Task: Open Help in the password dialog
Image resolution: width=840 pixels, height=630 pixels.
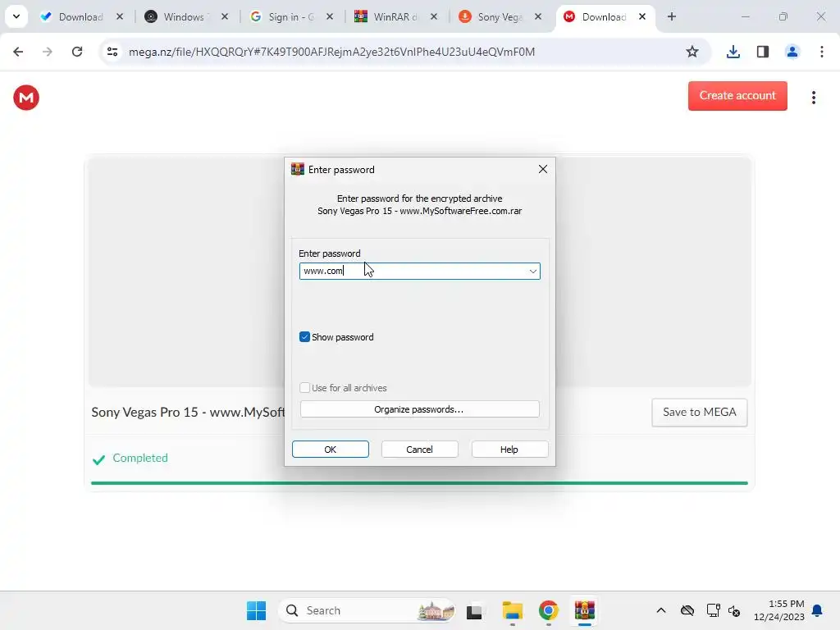Action: [509, 450]
